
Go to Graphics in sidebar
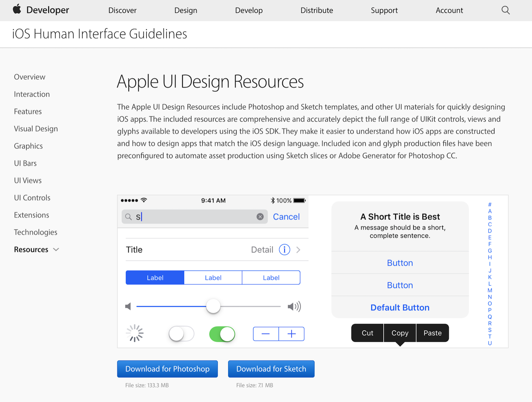coord(28,146)
